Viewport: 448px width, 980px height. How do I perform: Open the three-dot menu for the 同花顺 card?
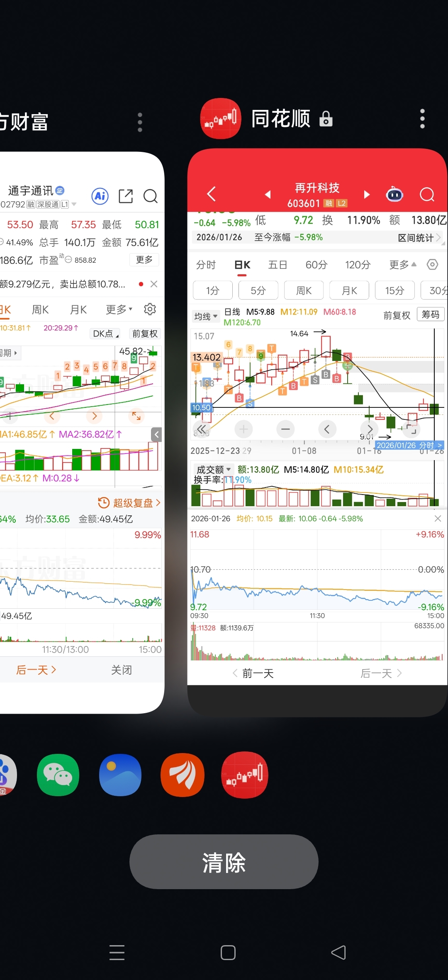422,119
